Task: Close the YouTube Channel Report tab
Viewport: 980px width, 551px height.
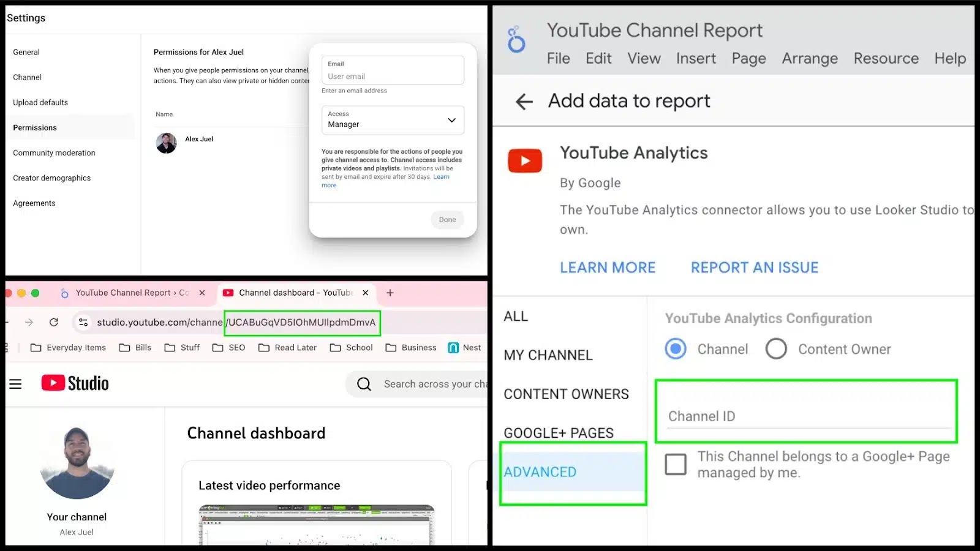Action: coord(202,293)
